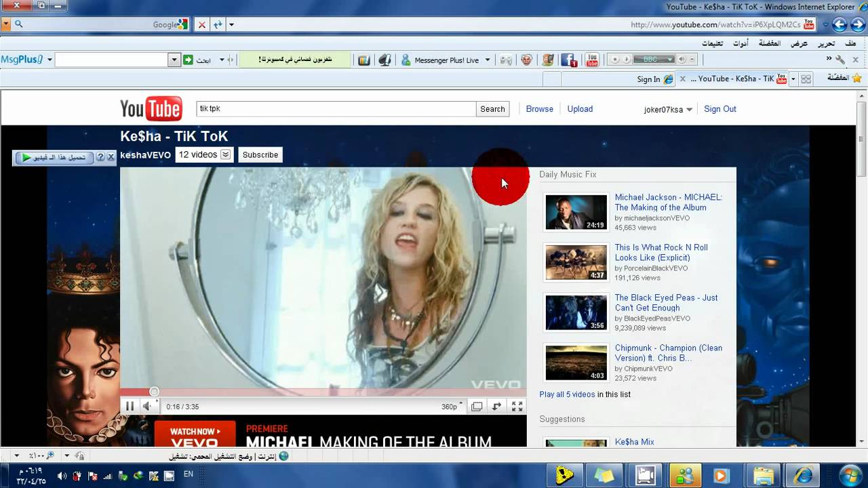Open the Upload link
The width and height of the screenshot is (868, 488).
click(x=580, y=108)
